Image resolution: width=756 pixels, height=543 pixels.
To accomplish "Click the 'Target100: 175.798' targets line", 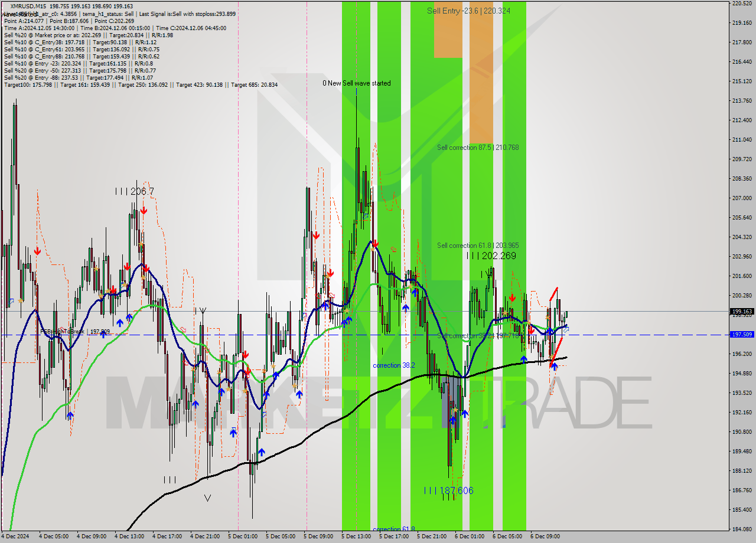I will [141, 85].
